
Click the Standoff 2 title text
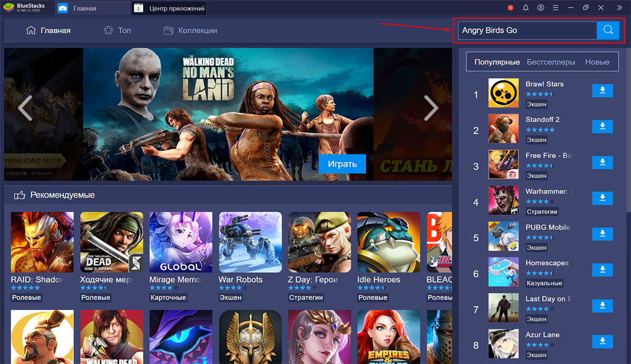tap(542, 119)
